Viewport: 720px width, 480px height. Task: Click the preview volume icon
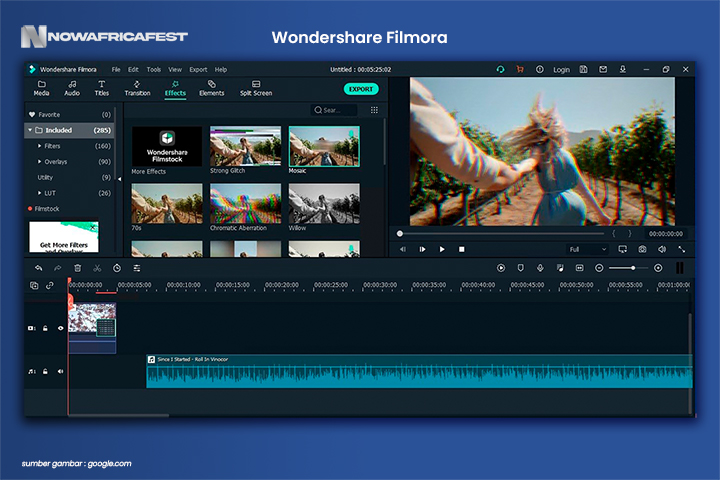click(x=662, y=249)
